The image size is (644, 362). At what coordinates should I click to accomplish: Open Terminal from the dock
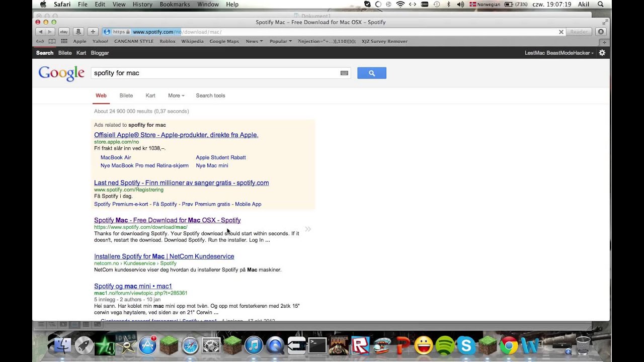click(318, 345)
